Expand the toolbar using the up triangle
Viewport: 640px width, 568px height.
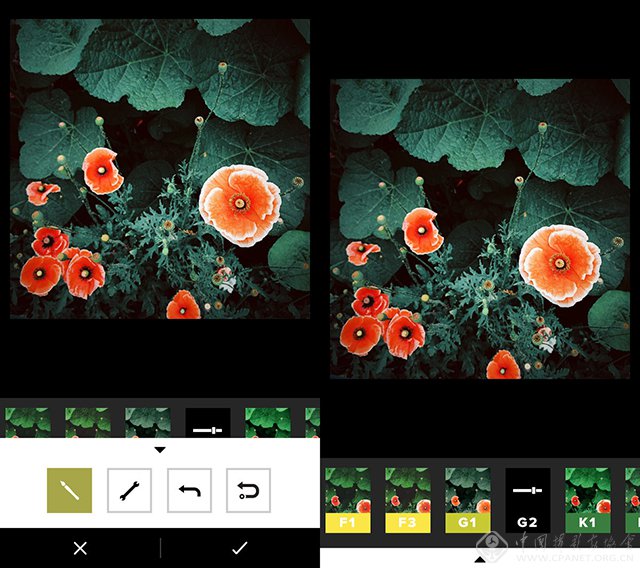tap(480, 558)
